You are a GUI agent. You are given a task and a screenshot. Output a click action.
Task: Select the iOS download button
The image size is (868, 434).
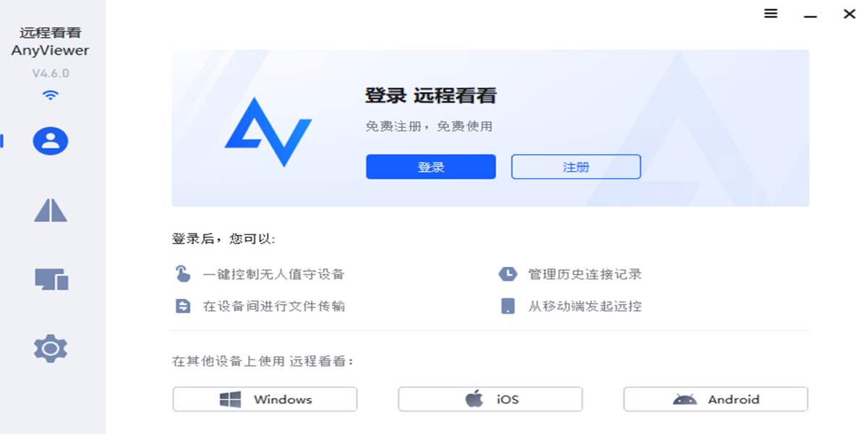point(490,399)
